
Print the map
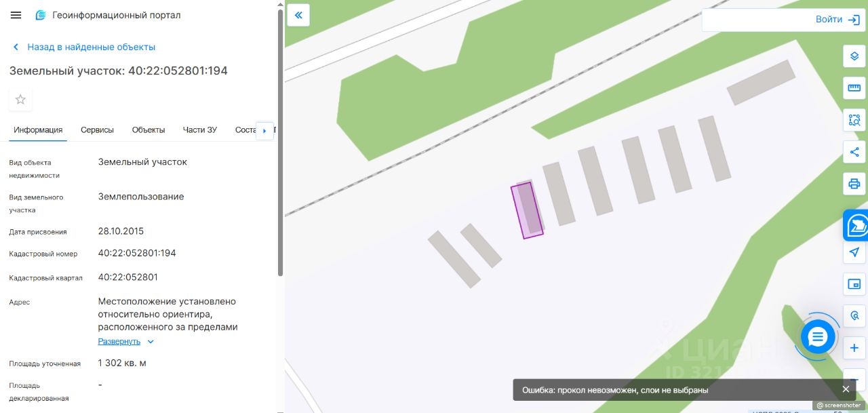tap(854, 184)
